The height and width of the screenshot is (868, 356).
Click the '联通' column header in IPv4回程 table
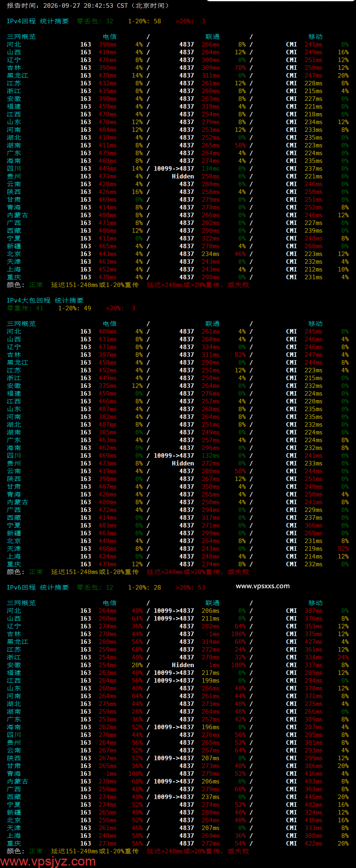click(x=213, y=37)
